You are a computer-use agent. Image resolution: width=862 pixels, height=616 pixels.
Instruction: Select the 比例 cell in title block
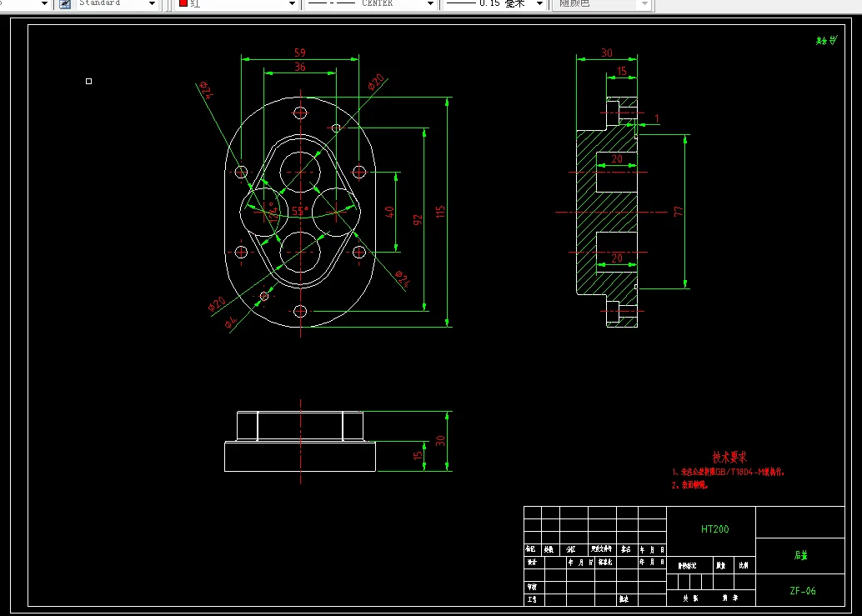[744, 565]
